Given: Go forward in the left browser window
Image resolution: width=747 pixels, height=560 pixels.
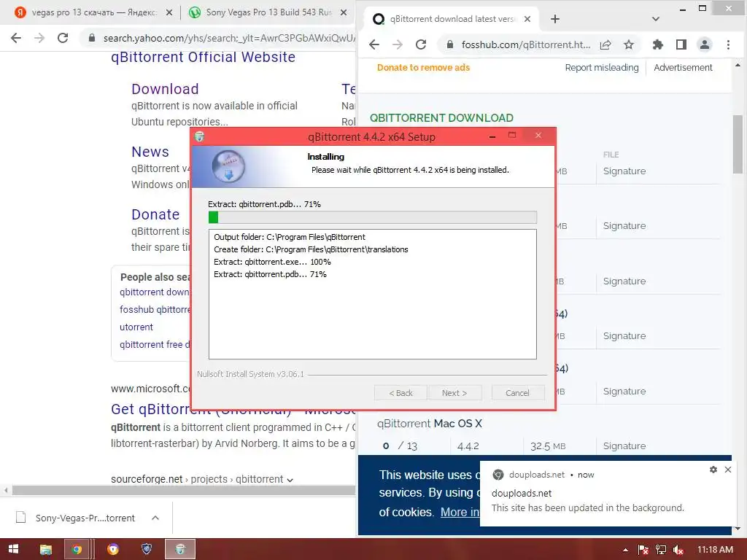Looking at the screenshot, I should 39,38.
